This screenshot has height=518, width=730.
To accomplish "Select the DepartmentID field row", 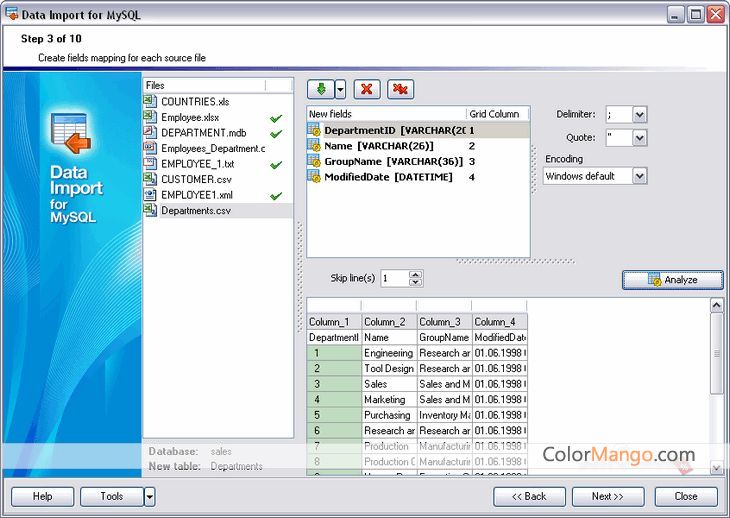I will coord(418,130).
